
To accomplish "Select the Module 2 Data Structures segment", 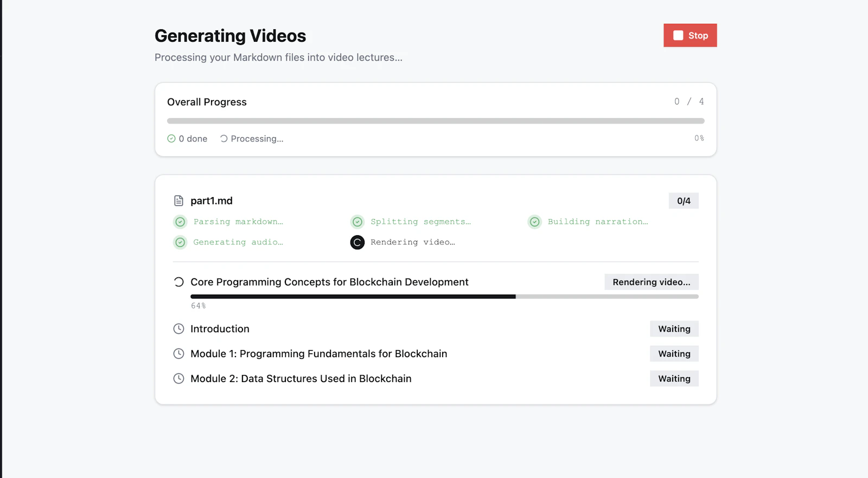I will [436, 379].
